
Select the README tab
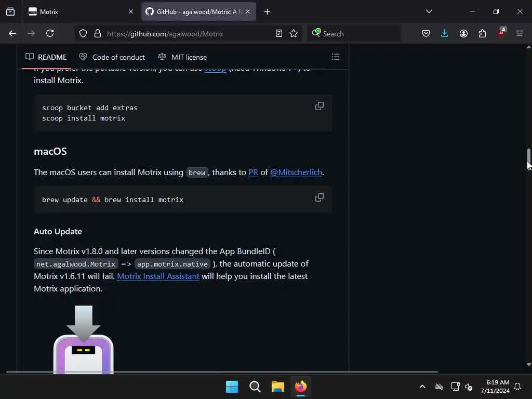46,57
